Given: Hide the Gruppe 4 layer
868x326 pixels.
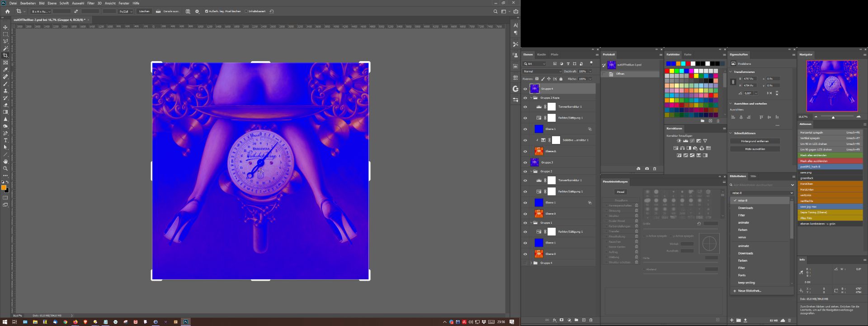Looking at the screenshot, I should click(525, 89).
